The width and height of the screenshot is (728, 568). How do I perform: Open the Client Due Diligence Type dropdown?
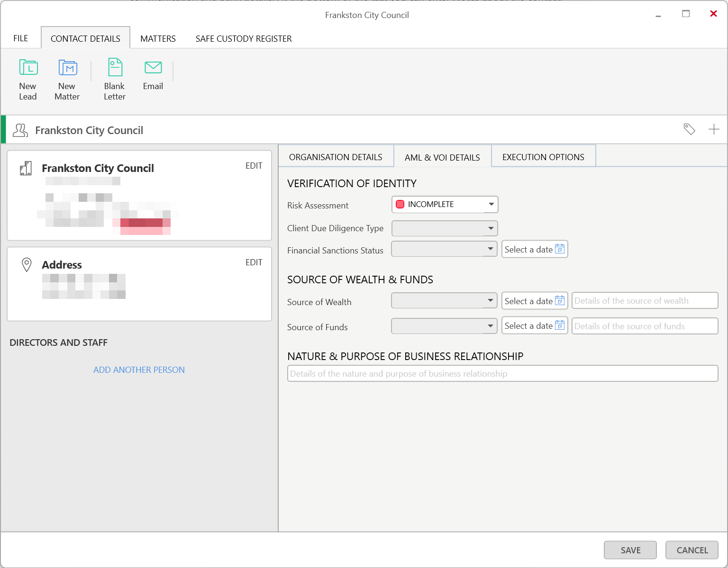pos(491,228)
